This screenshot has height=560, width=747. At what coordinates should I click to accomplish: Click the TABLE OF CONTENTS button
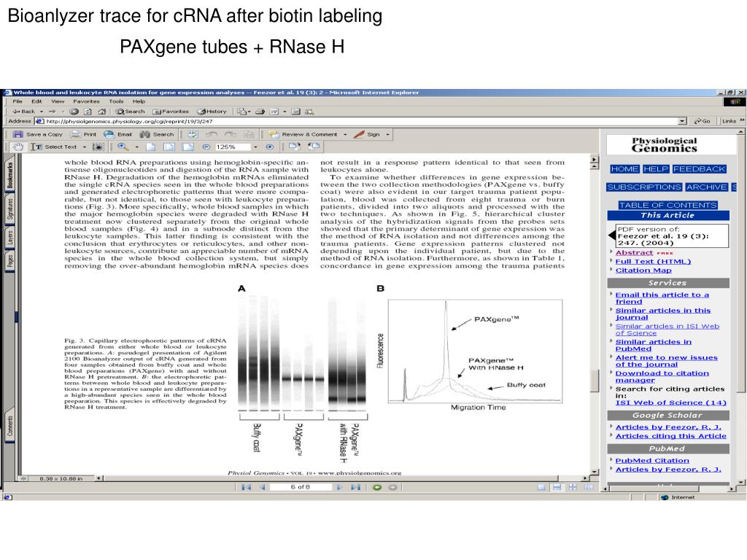click(x=668, y=205)
